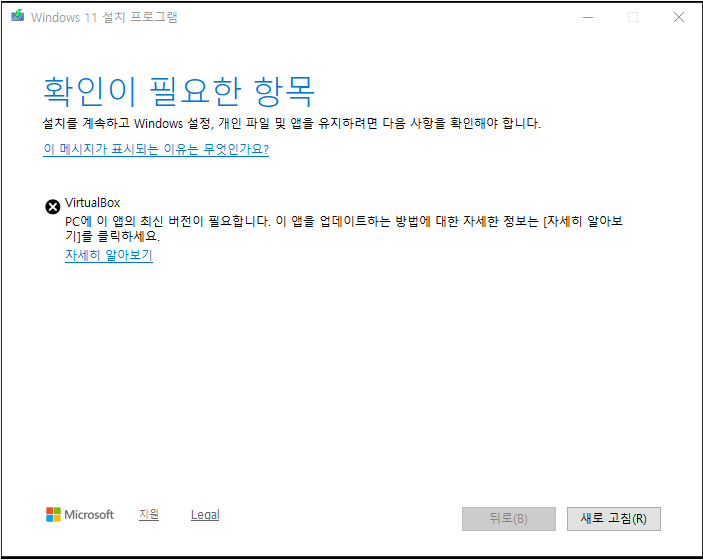Minimize the Windows 11 setup window
The width and height of the screenshot is (703, 560).
588,17
